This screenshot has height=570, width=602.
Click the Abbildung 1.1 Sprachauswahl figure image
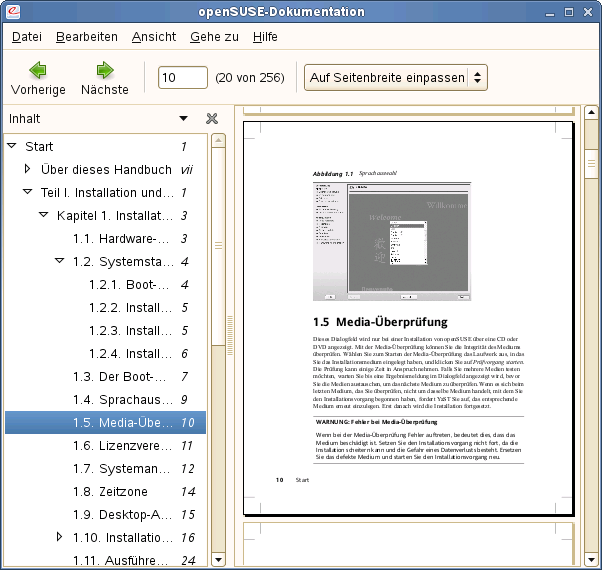[x=392, y=241]
